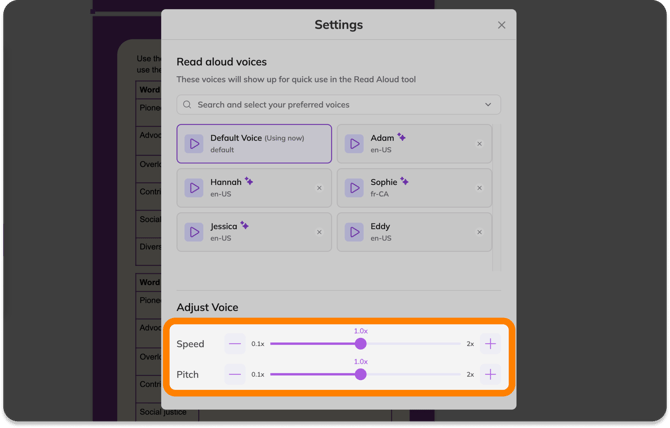This screenshot has width=670, height=428.
Task: Play the Hannah voice preview
Action: click(x=194, y=188)
